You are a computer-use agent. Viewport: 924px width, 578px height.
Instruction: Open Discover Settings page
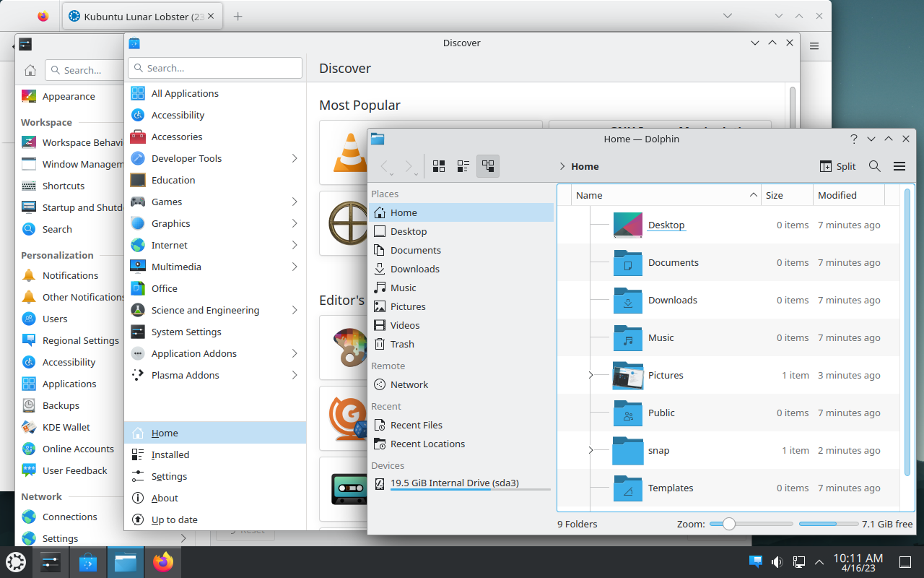(x=215, y=476)
